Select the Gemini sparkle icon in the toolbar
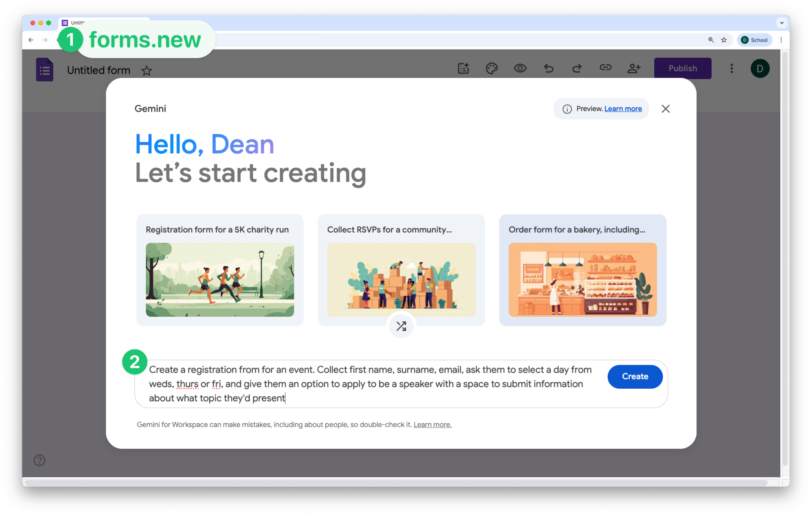Screen dimensions: 812x516 click(x=464, y=68)
